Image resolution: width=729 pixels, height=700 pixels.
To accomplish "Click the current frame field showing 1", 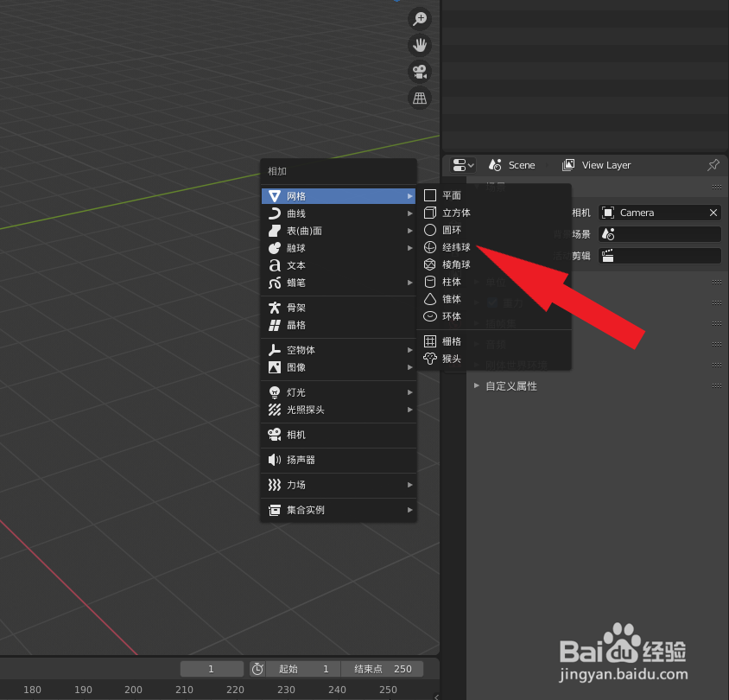I will (x=212, y=669).
